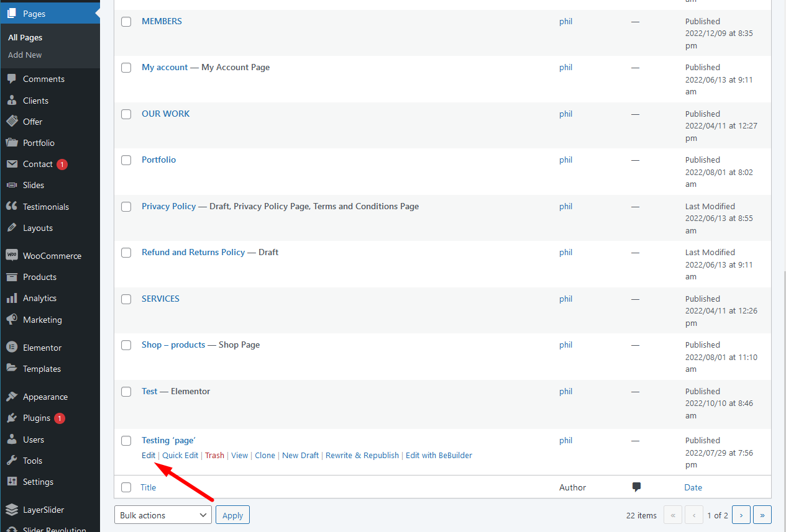The height and width of the screenshot is (532, 786).
Task: Click Clone link under Testing 'page'
Action: point(265,455)
